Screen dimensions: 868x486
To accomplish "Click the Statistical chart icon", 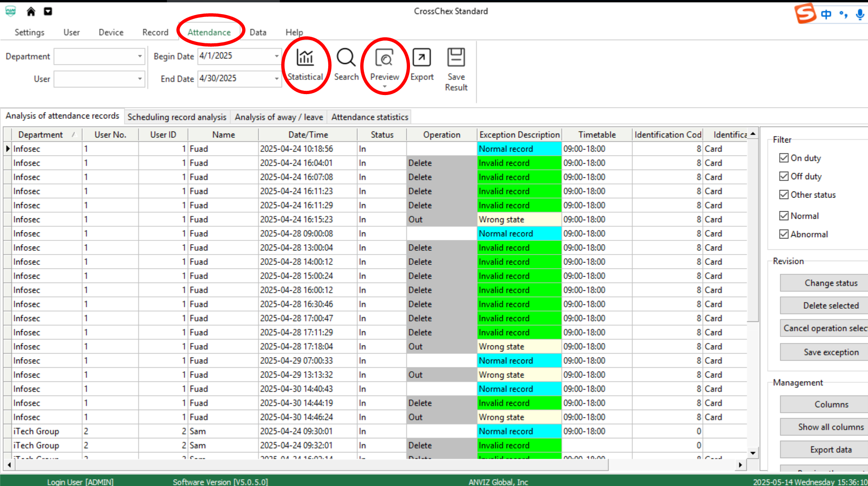I will [x=305, y=58].
